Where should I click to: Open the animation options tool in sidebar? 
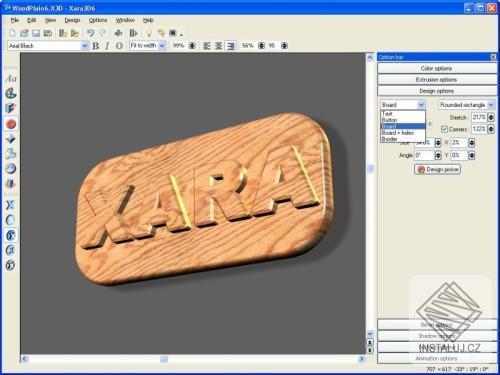tap(11, 183)
